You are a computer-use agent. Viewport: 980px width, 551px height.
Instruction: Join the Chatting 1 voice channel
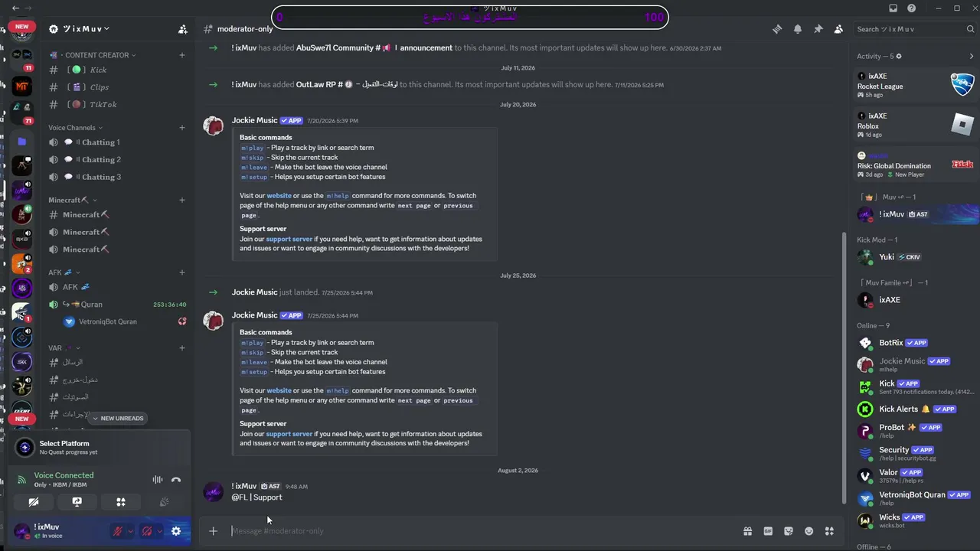tap(117, 142)
